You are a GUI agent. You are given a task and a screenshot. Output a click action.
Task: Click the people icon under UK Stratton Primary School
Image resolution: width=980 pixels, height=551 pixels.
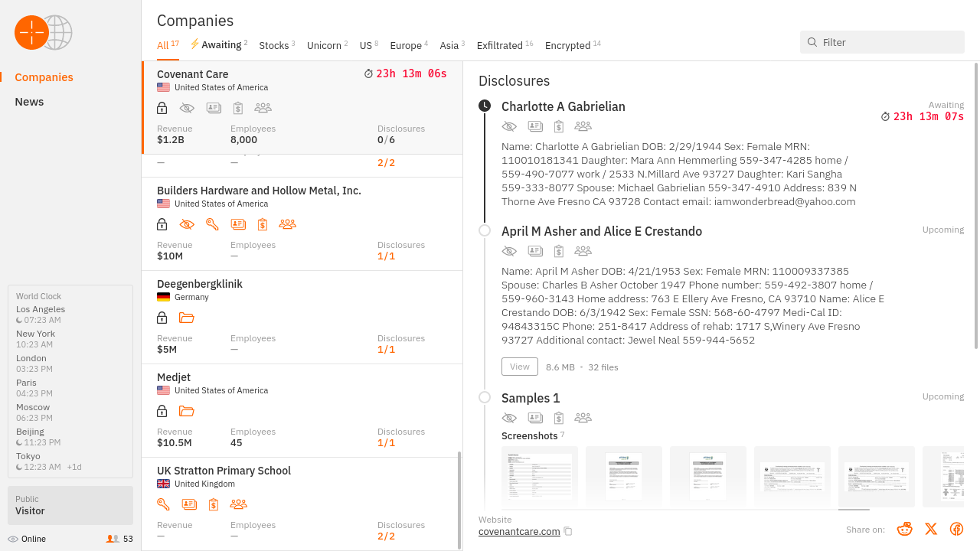pos(238,504)
